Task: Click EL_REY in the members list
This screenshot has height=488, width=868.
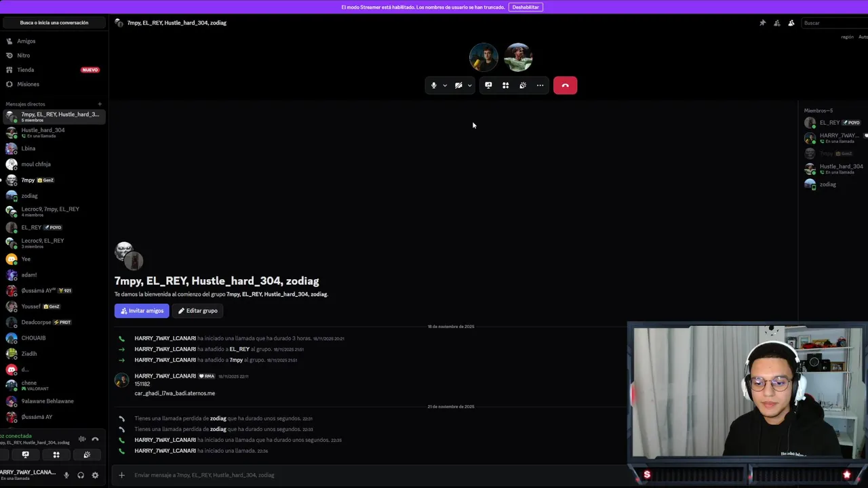Action: pyautogui.click(x=834, y=123)
